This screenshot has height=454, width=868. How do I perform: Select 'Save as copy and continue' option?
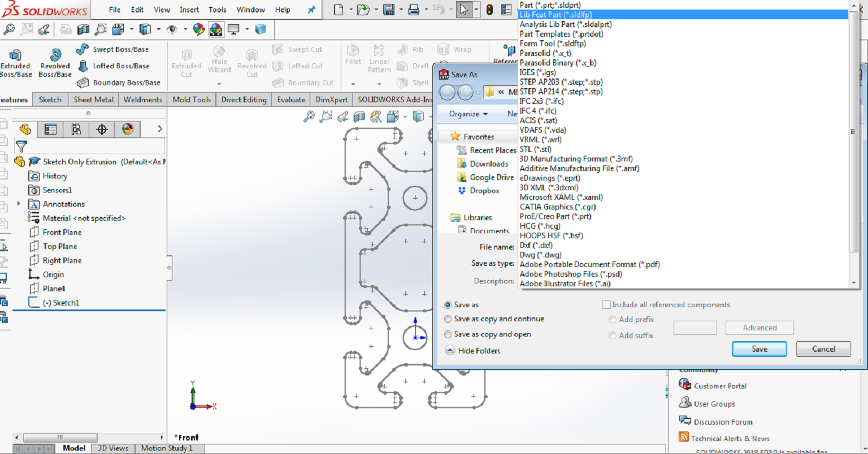(x=448, y=319)
